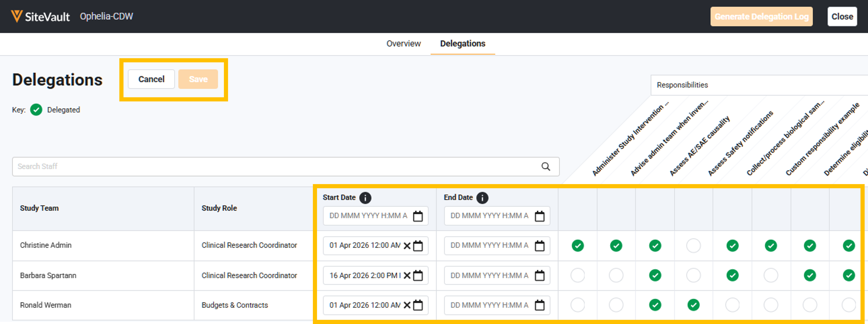Delegate Administer Study Intervention to Ronald Werman
This screenshot has width=868, height=324.
[x=578, y=305]
